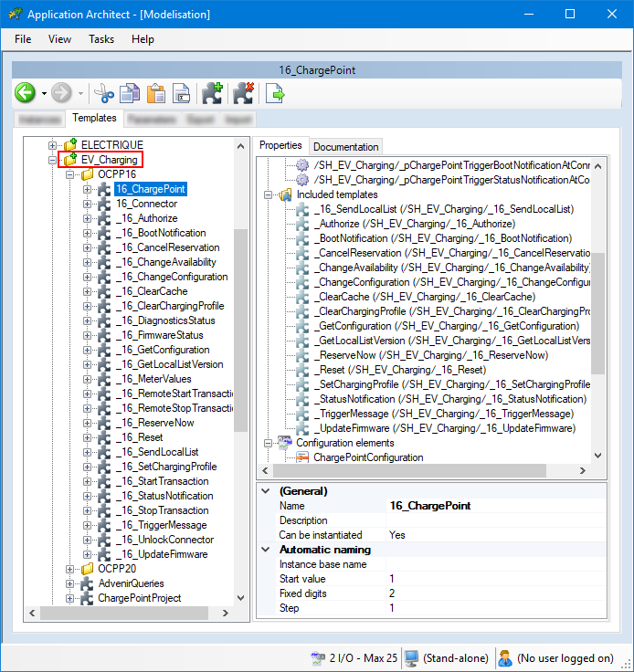Click the Cut scissors icon
Screen dimensions: 634x672
(104, 93)
